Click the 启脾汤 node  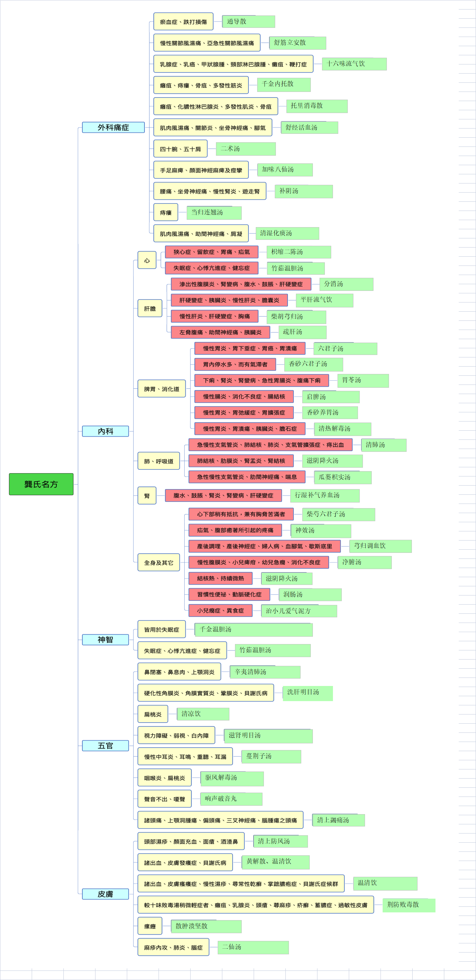pos(330,397)
